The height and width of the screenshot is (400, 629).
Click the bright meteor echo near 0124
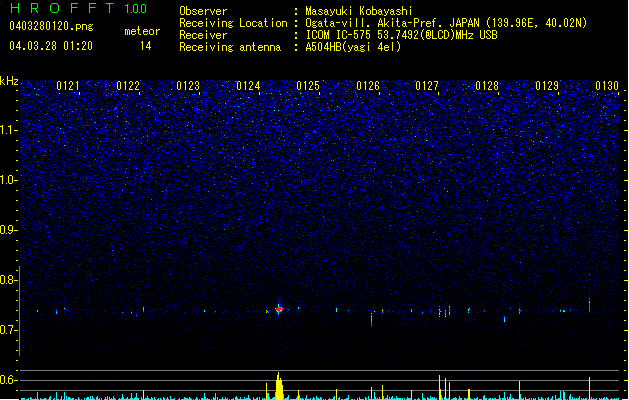[279, 309]
